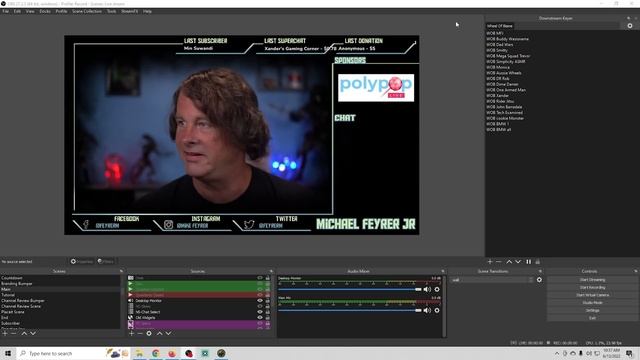Open the Windows notification center icon
This screenshot has height=360, width=640.
point(629,353)
